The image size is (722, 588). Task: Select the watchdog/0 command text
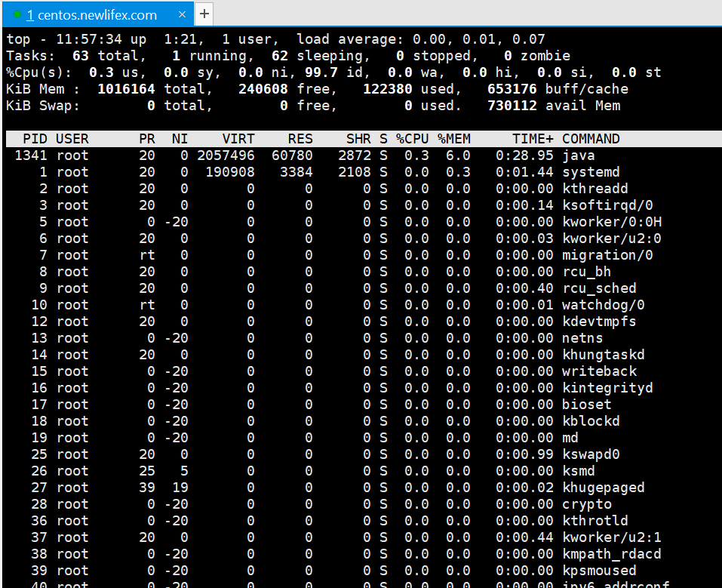pos(604,305)
